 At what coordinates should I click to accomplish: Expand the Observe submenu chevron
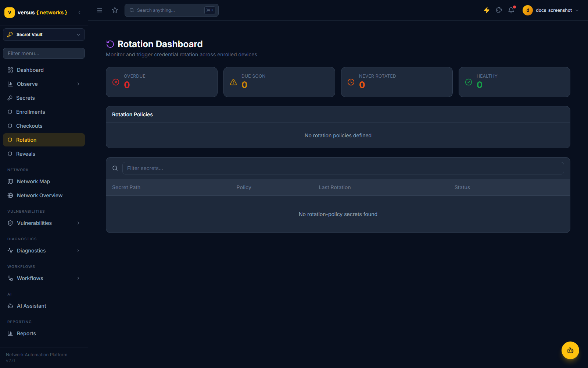(78, 84)
